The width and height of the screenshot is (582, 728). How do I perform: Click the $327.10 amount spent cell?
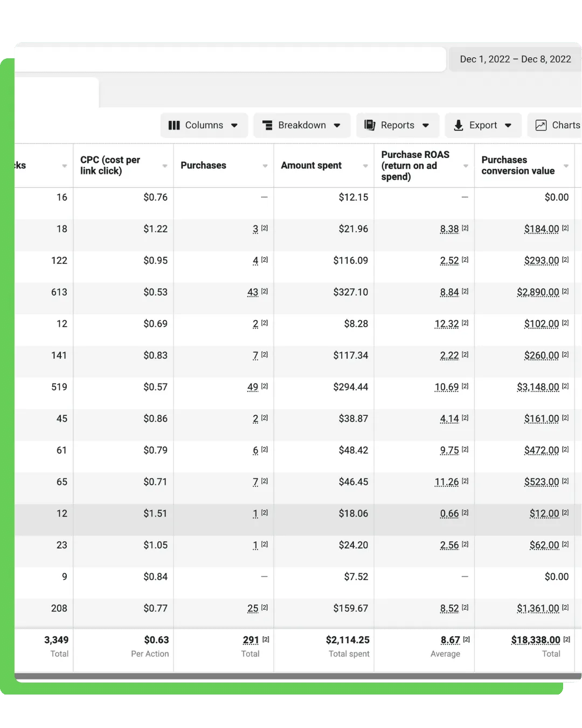click(351, 292)
